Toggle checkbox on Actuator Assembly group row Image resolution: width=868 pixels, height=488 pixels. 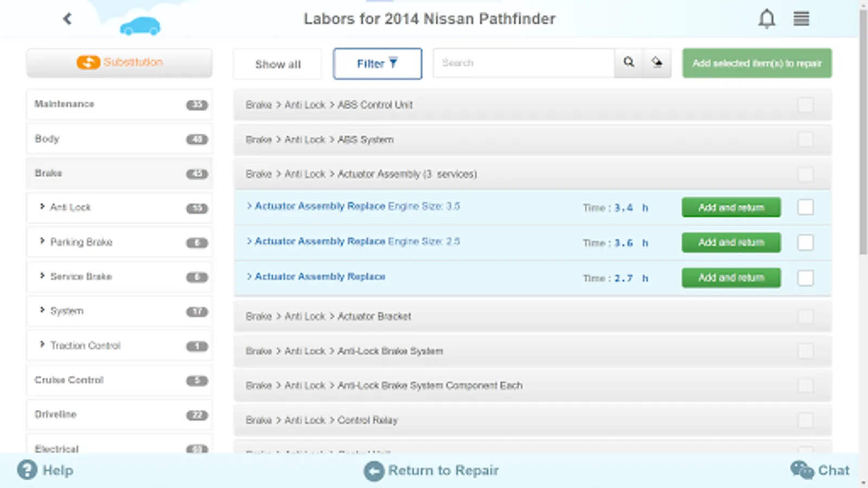point(806,174)
